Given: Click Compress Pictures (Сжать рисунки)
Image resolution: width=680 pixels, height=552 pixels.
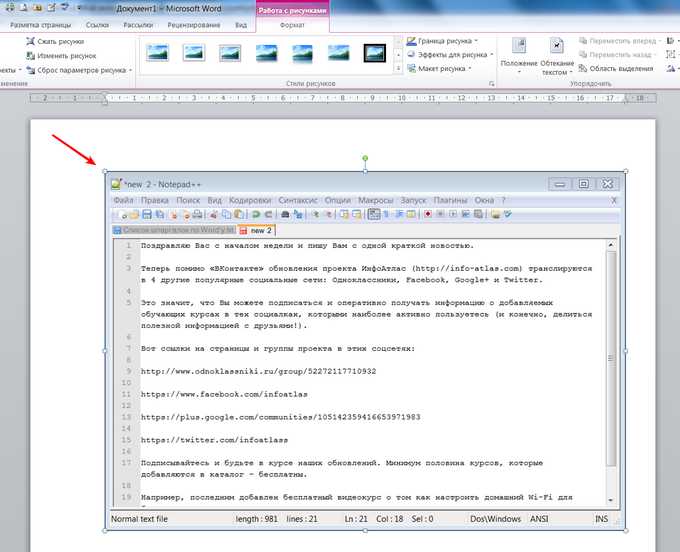Looking at the screenshot, I should pyautogui.click(x=55, y=42).
